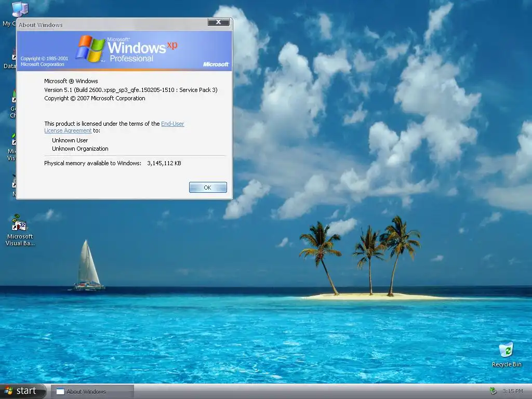Click the Windows XP Professional logo banner
The width and height of the screenshot is (532, 399).
tap(124, 51)
